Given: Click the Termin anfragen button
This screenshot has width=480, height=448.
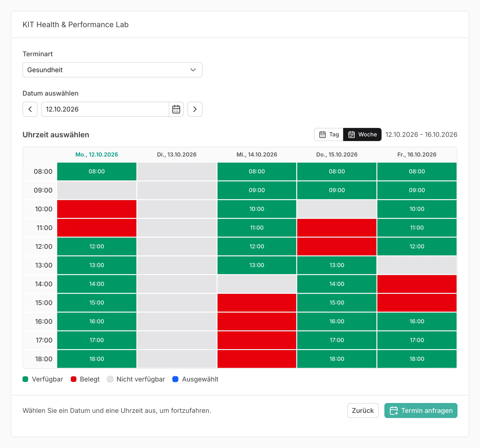Looking at the screenshot, I should [421, 410].
